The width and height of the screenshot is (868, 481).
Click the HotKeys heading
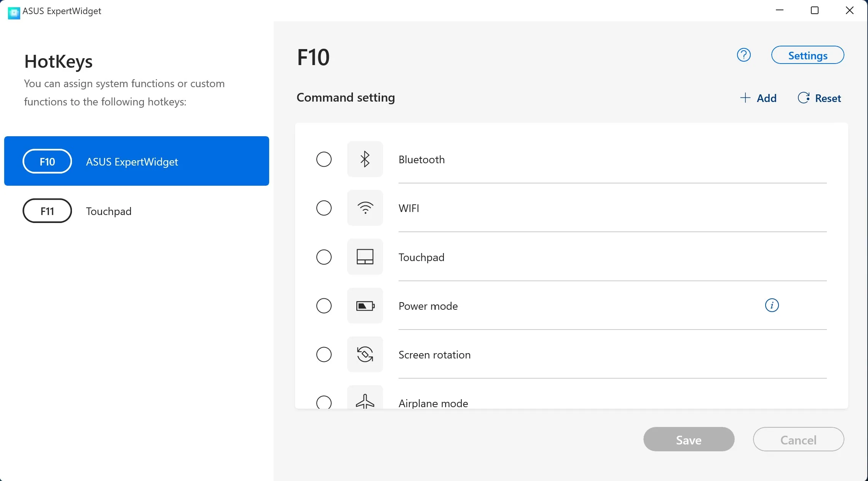click(58, 61)
